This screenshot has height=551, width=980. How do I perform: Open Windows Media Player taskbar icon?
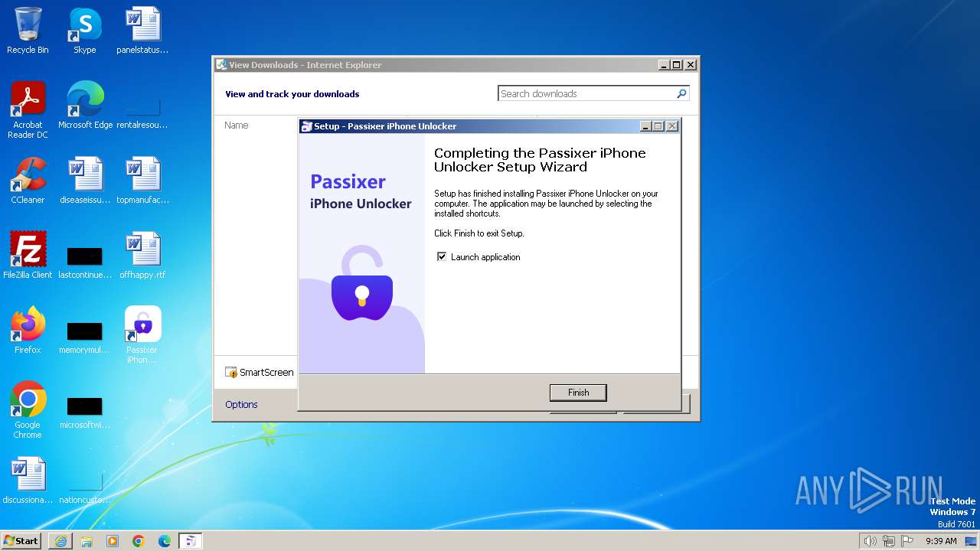click(x=113, y=541)
